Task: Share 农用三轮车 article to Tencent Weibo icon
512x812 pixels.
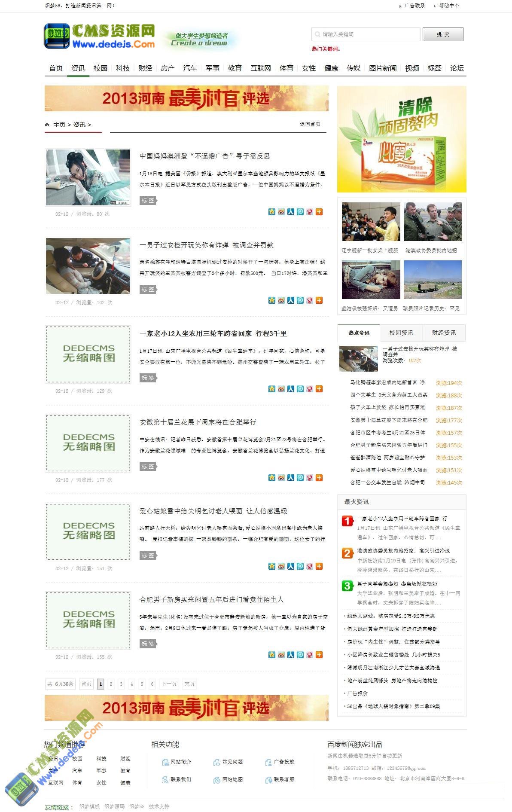Action: pyautogui.click(x=300, y=388)
